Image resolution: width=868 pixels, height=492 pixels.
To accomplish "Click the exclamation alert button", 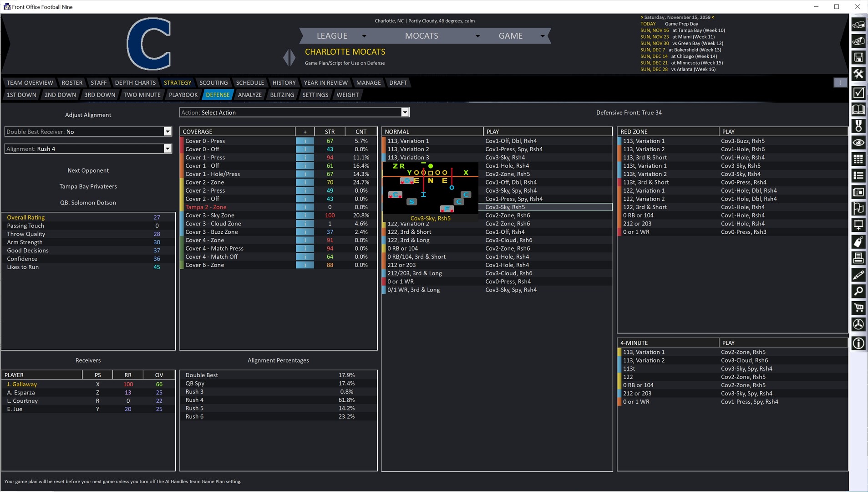I will click(x=840, y=82).
